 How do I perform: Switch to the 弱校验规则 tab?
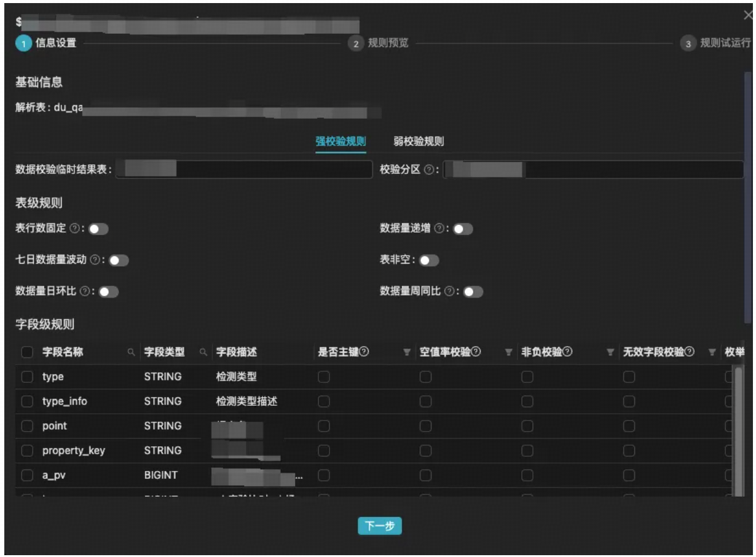pyautogui.click(x=419, y=141)
